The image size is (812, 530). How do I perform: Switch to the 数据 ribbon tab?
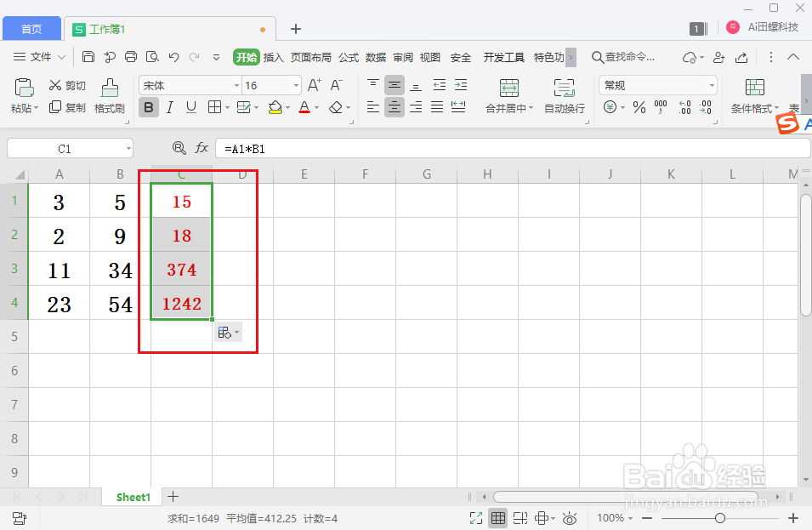click(374, 58)
